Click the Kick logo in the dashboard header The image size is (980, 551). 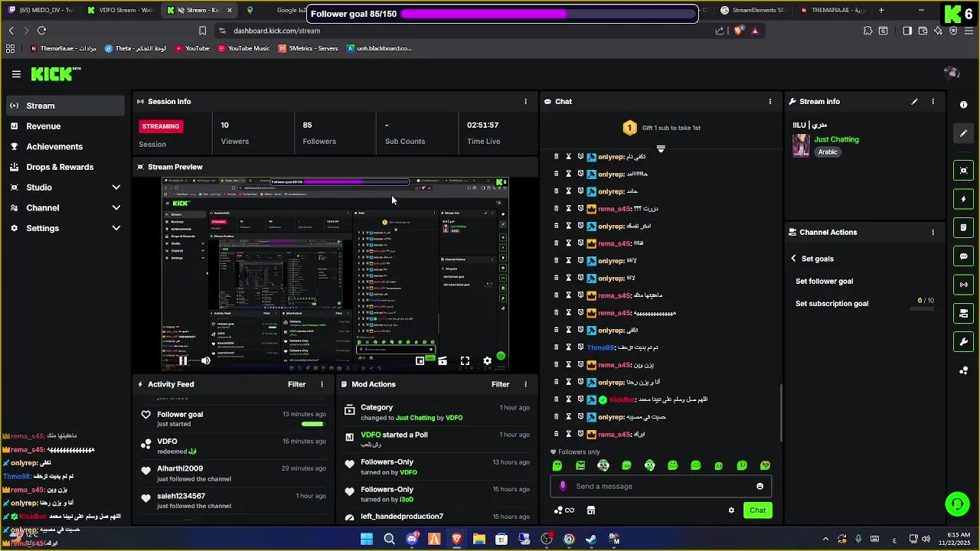coord(55,74)
